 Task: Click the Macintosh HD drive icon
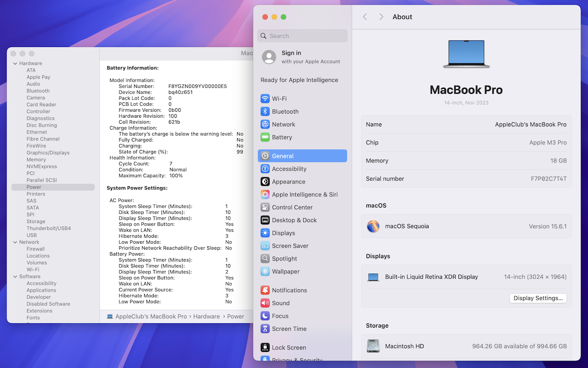373,346
